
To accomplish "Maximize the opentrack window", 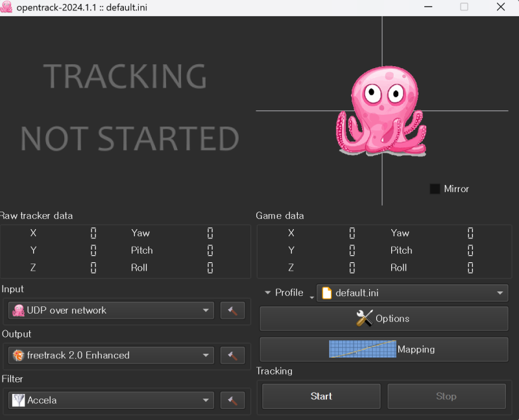I will pos(464,7).
